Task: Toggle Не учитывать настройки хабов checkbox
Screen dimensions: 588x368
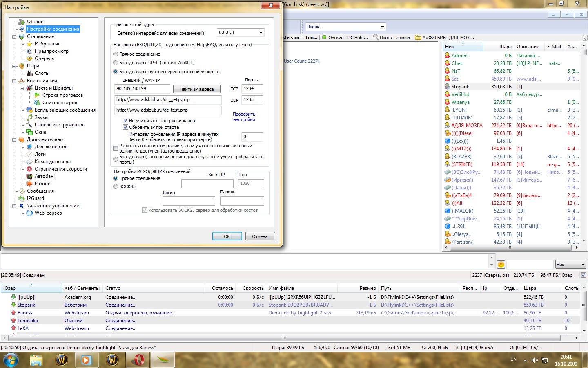Action: coord(126,121)
